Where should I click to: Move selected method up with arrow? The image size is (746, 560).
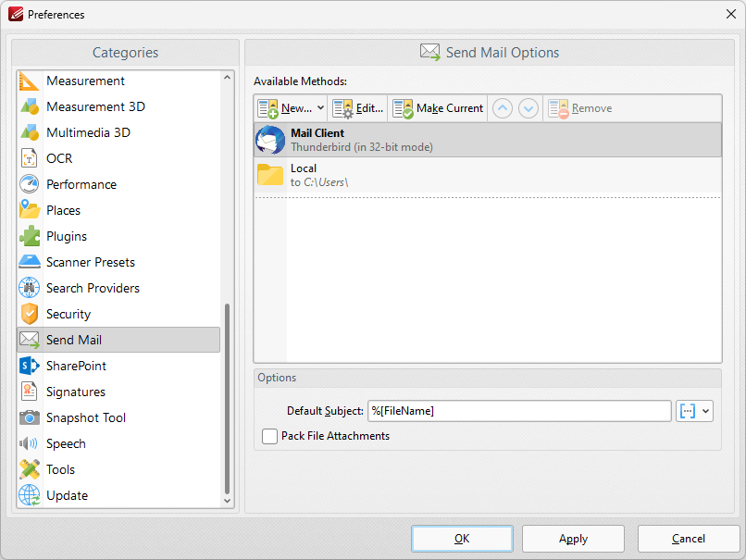tap(502, 108)
